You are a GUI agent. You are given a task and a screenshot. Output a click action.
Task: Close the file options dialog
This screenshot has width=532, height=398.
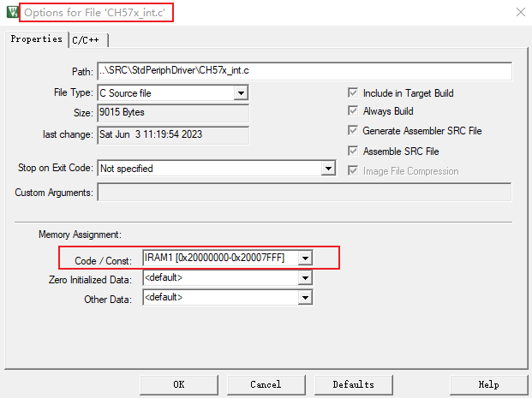[x=519, y=12]
